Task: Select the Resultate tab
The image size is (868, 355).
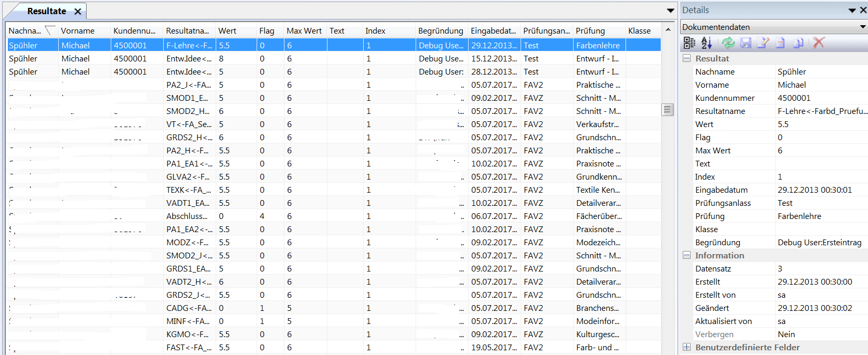Action: coord(46,11)
